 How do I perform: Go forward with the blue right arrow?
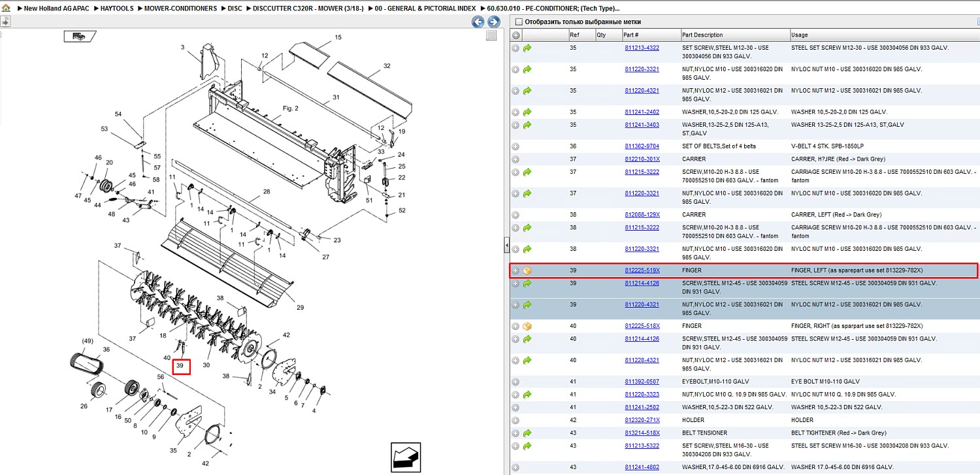(x=494, y=22)
